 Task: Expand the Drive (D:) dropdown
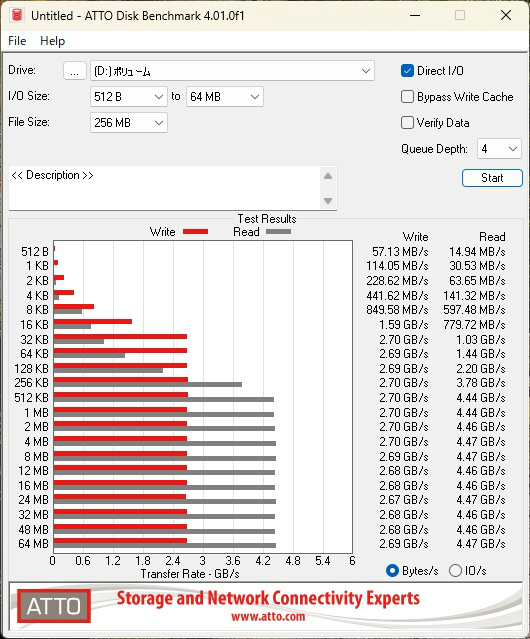232,71
